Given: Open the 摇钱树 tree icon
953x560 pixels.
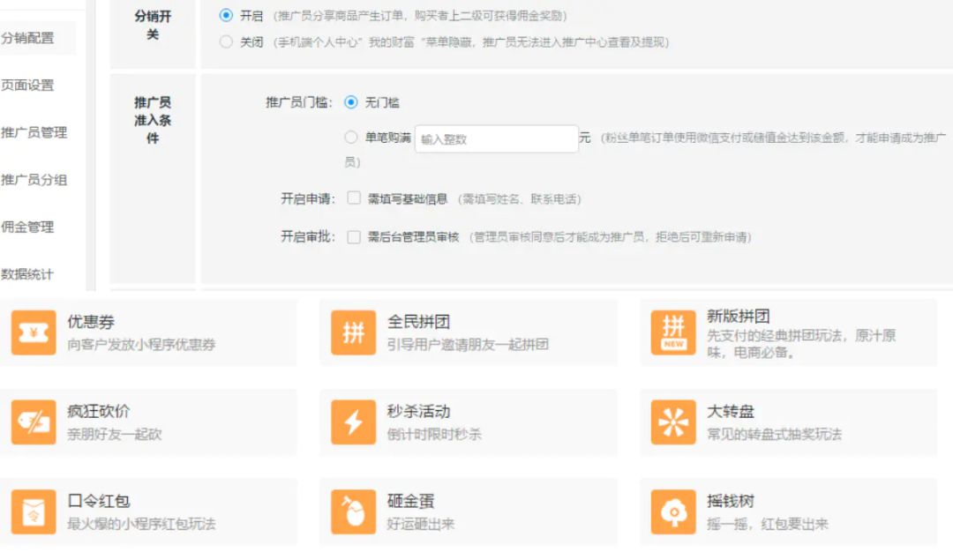Looking at the screenshot, I should (672, 512).
